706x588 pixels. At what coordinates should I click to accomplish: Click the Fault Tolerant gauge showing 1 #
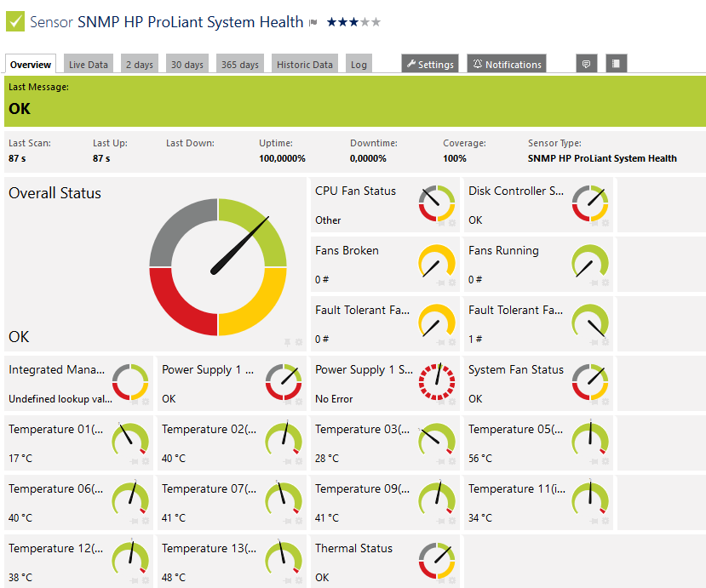[590, 321]
